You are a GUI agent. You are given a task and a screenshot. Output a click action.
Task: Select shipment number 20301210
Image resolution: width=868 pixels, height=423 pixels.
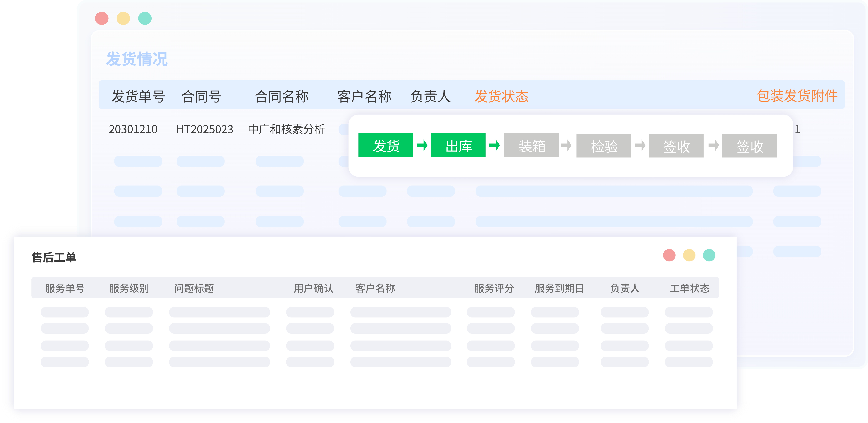(x=133, y=129)
